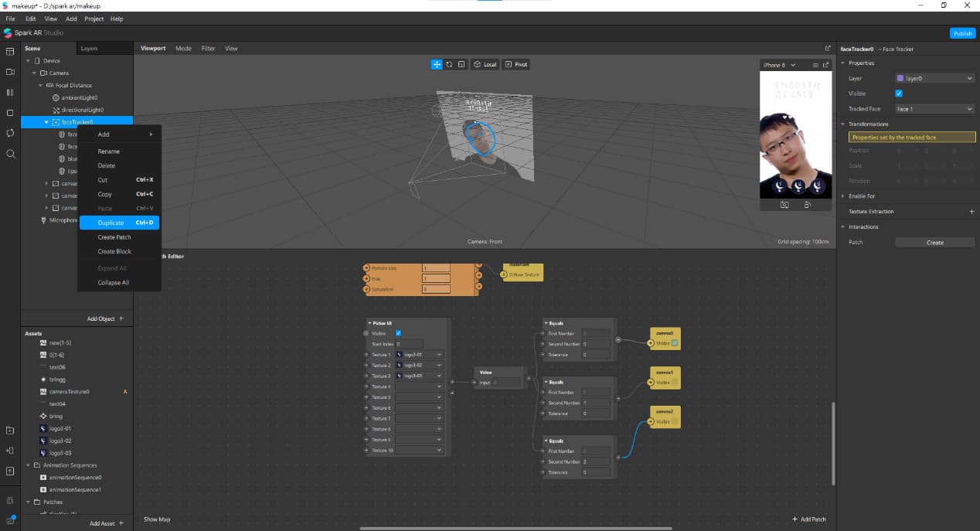Viewport: 980px width, 531px height.
Task: Uncheck the Visible checkbox in Properties
Action: click(899, 94)
